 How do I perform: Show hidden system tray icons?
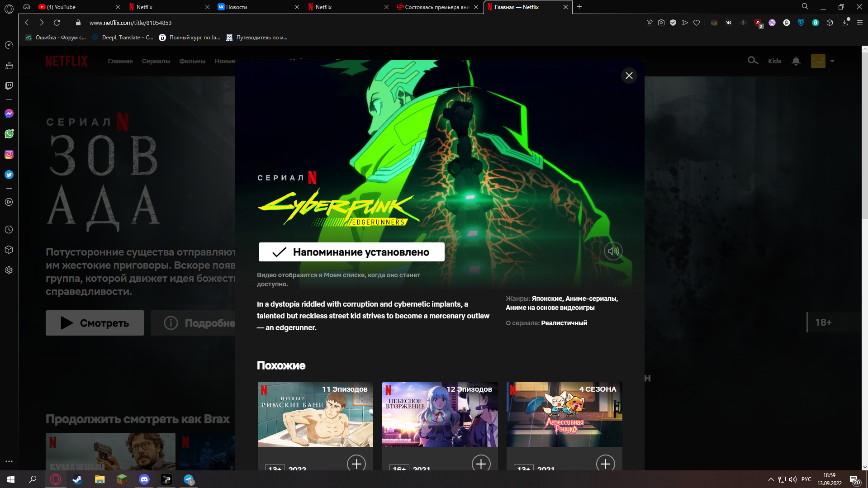click(771, 479)
